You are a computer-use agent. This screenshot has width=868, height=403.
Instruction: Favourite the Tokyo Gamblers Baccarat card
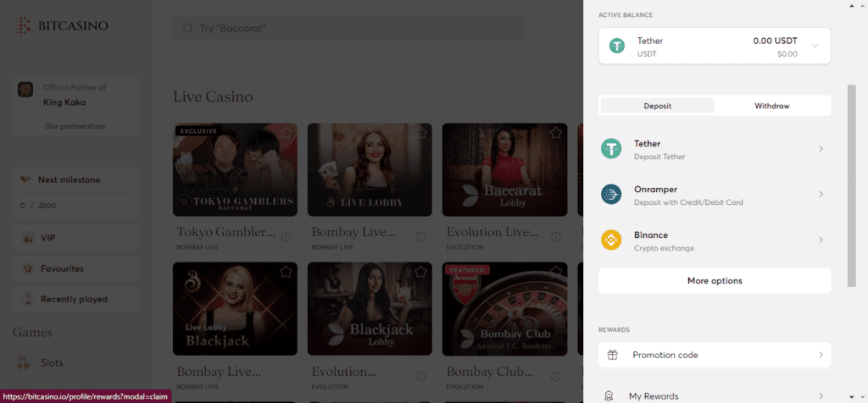[286, 133]
